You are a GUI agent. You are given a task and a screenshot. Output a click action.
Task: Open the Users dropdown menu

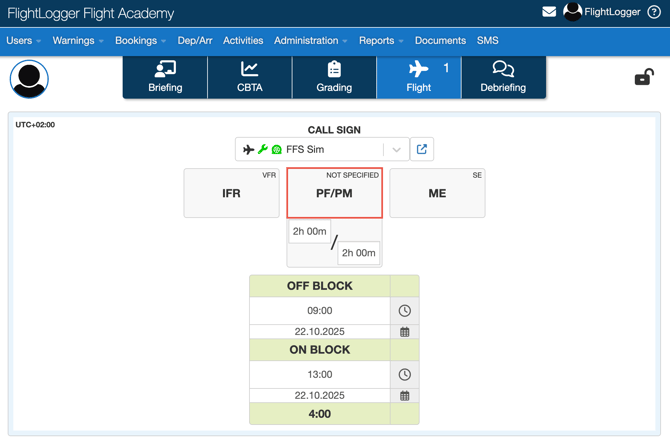[x=23, y=41]
